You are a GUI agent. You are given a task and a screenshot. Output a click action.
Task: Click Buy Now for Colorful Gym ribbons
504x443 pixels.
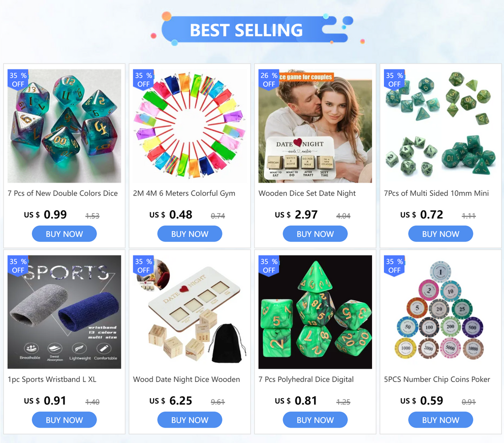click(x=189, y=234)
